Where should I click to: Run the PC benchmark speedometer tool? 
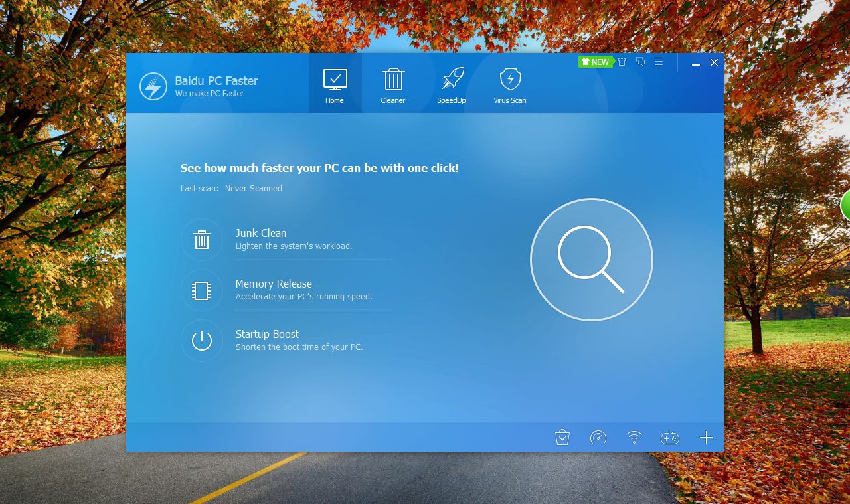[x=598, y=438]
